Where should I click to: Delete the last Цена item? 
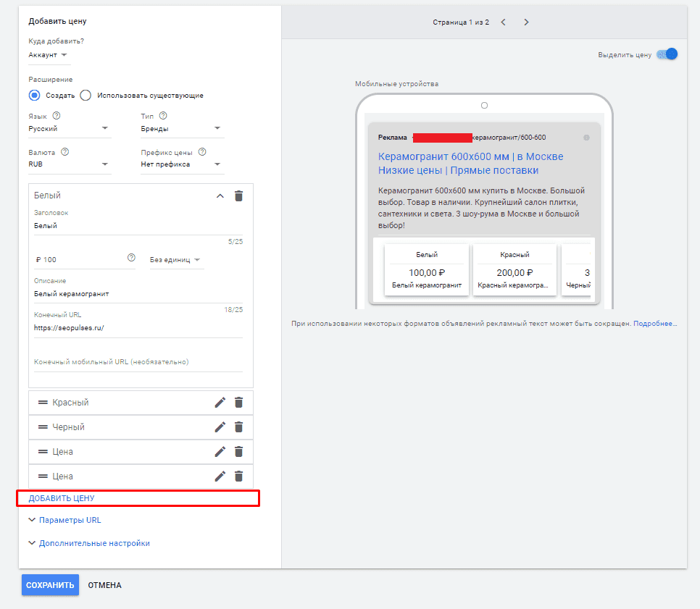(239, 476)
